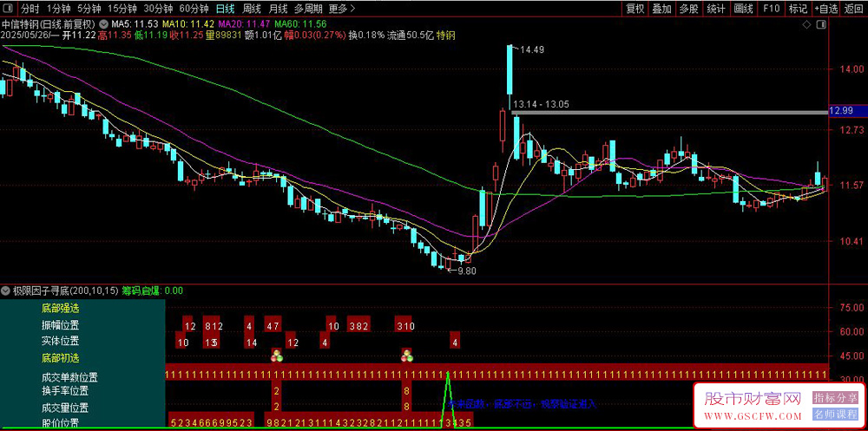This screenshot has width=868, height=431.
Task: Click the 底部初选 row label
Action: click(x=60, y=358)
